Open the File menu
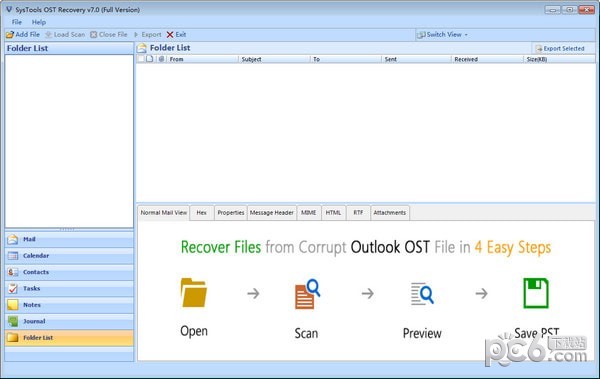 [17, 22]
